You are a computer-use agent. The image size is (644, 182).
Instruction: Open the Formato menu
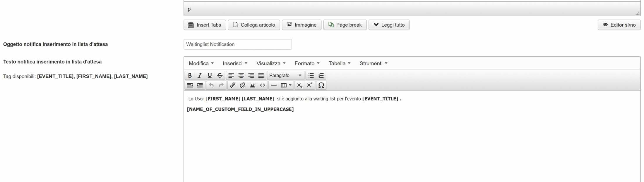307,63
